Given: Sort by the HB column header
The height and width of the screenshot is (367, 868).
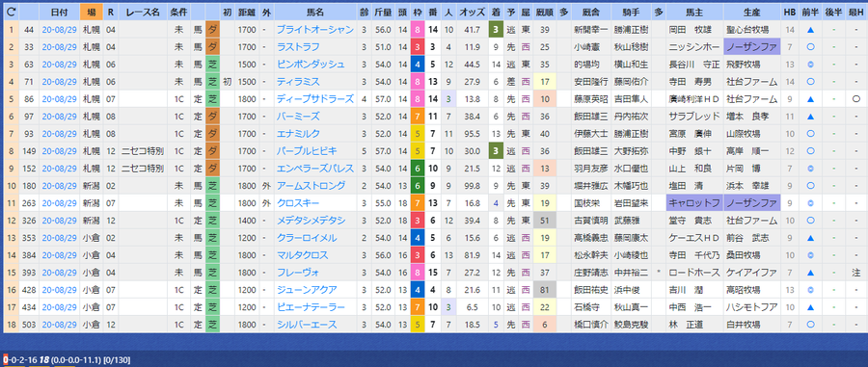Looking at the screenshot, I should click(789, 12).
